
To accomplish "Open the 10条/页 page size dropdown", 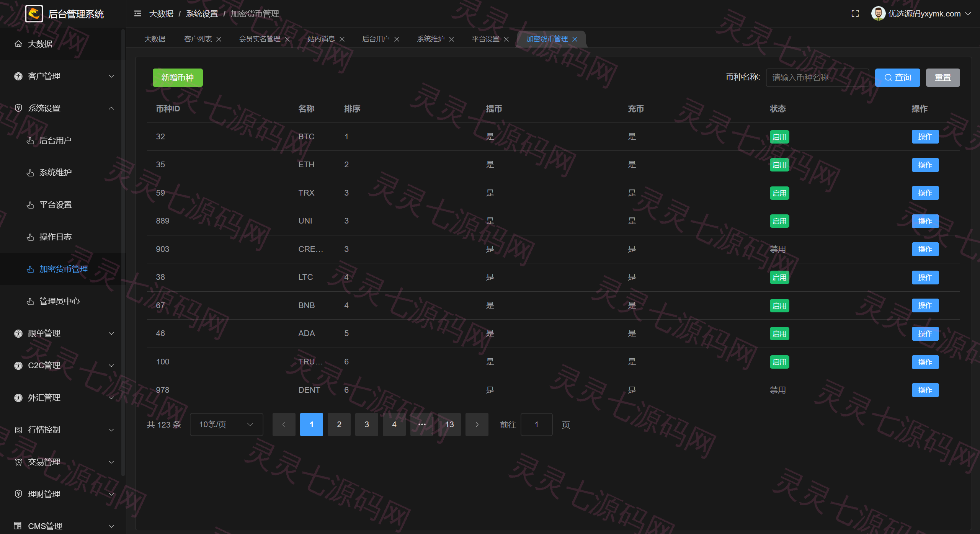I will click(x=227, y=425).
